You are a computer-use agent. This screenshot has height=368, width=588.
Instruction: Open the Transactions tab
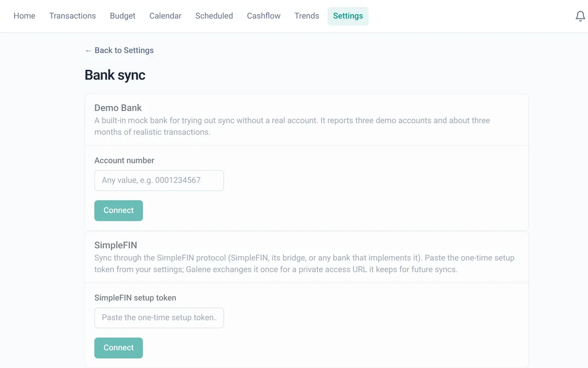pyautogui.click(x=73, y=16)
